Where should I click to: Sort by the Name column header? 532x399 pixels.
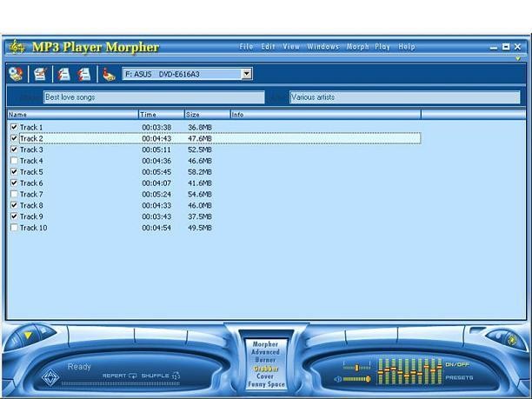[73, 115]
